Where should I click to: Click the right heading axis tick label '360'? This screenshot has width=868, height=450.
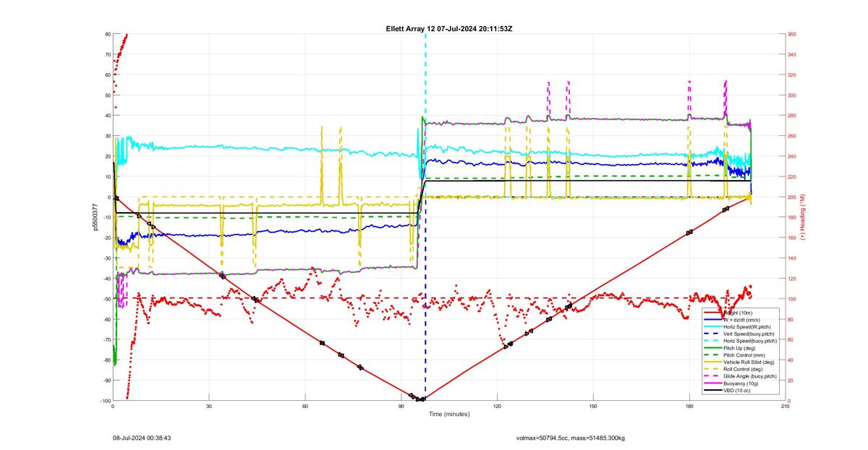792,34
